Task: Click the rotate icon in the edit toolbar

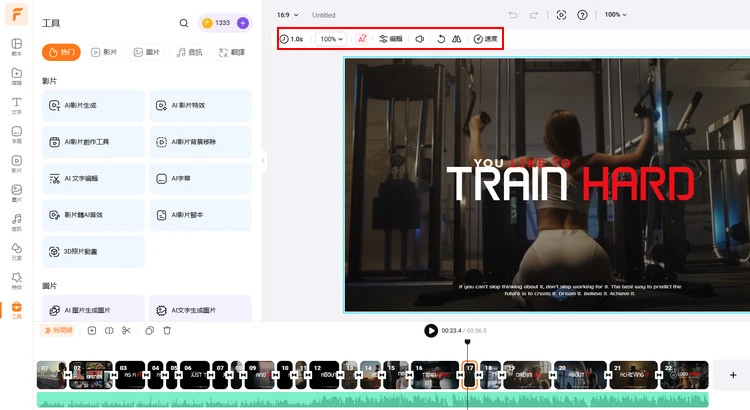Action: (x=441, y=39)
